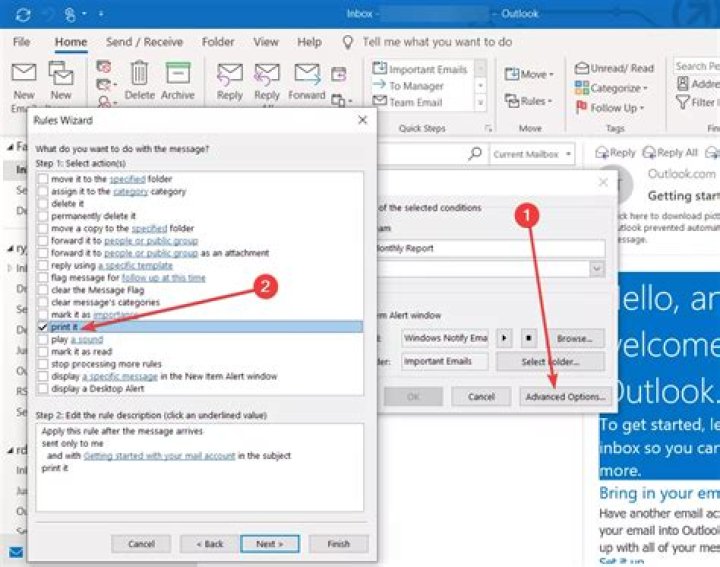Click the search magnifier icon
The height and width of the screenshot is (567, 720).
tap(476, 154)
